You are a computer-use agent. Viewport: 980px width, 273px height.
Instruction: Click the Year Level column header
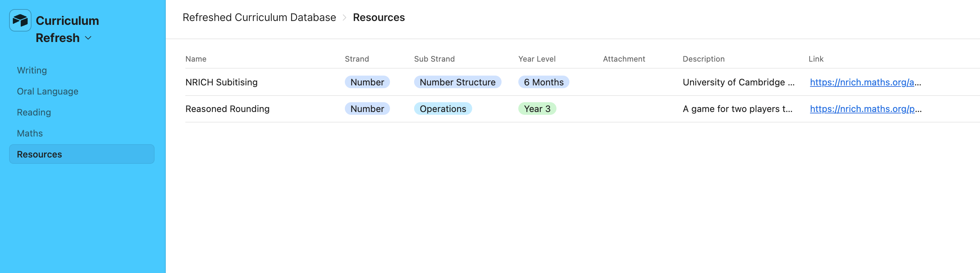click(x=537, y=59)
